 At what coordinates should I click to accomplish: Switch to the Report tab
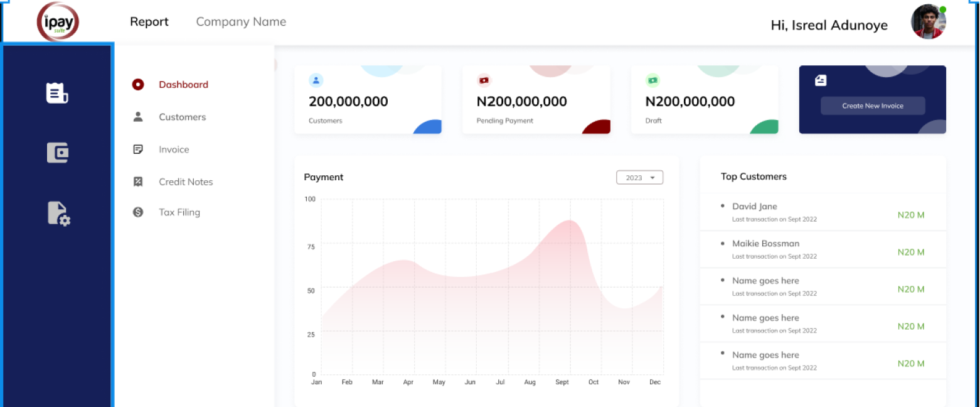pos(149,22)
